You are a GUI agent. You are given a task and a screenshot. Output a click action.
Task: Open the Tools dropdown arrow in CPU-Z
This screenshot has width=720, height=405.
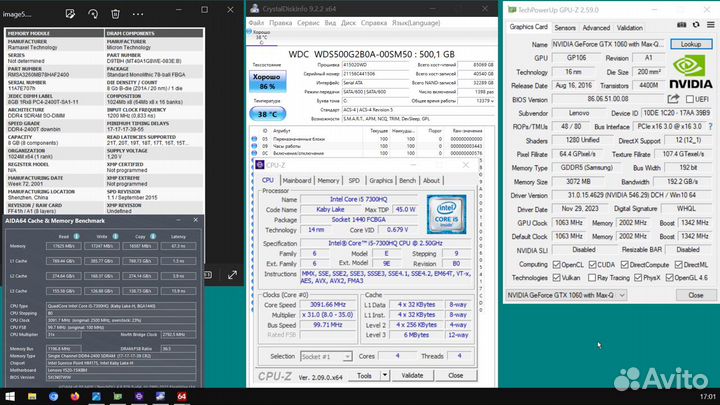(385, 375)
